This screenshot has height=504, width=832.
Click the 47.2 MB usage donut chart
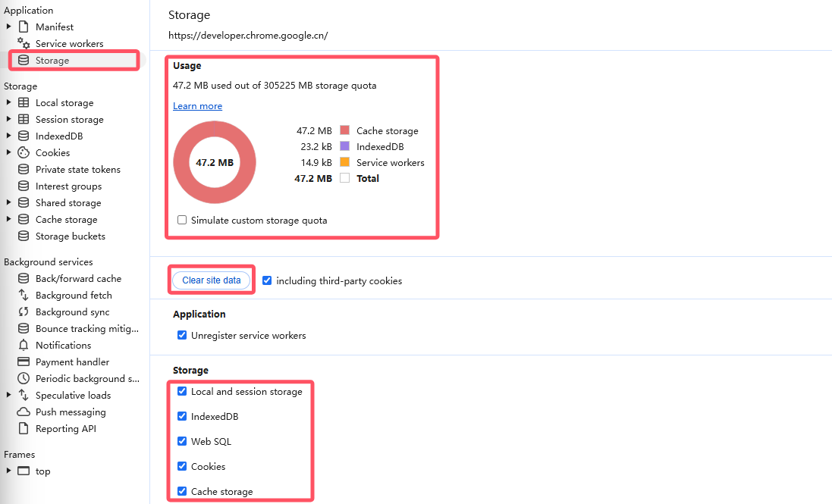point(215,162)
